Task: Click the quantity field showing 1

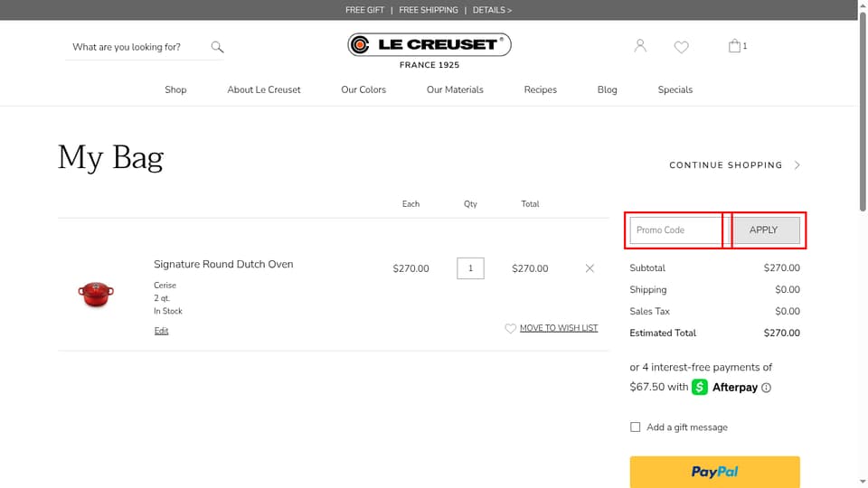Action: 470,268
